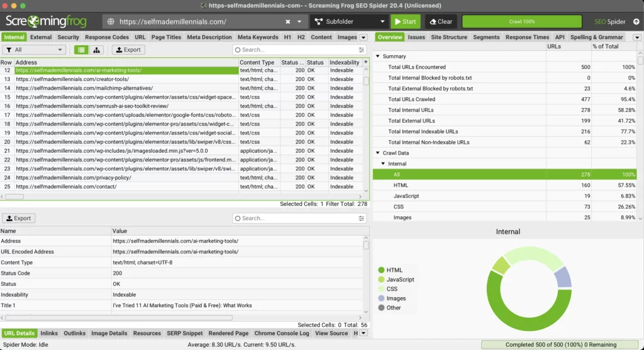Switch to tree view icon

point(96,50)
